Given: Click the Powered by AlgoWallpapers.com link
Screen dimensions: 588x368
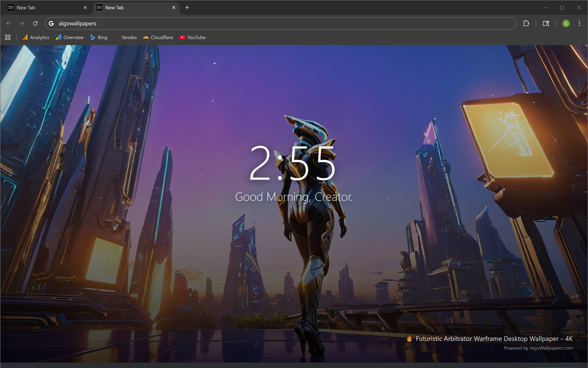Looking at the screenshot, I should 538,348.
